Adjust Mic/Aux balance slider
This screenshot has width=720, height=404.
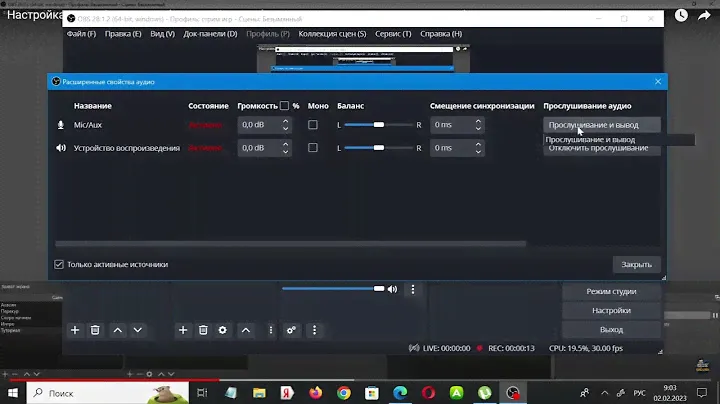pyautogui.click(x=379, y=125)
